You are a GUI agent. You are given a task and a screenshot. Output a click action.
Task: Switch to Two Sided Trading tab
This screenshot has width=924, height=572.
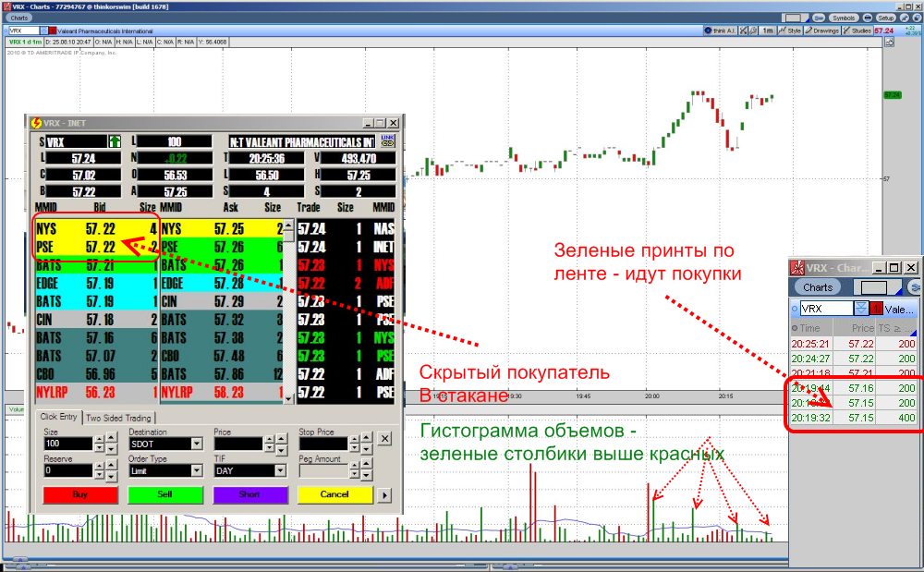(x=118, y=418)
